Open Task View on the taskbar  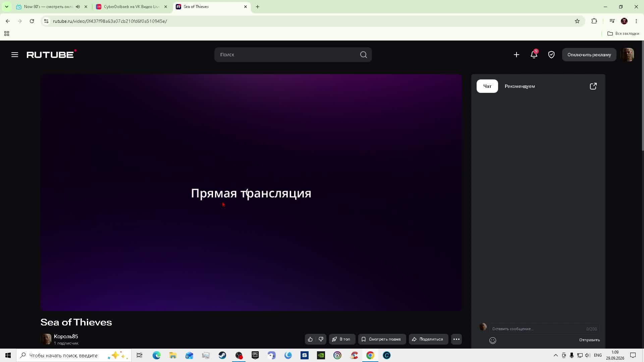click(140, 355)
